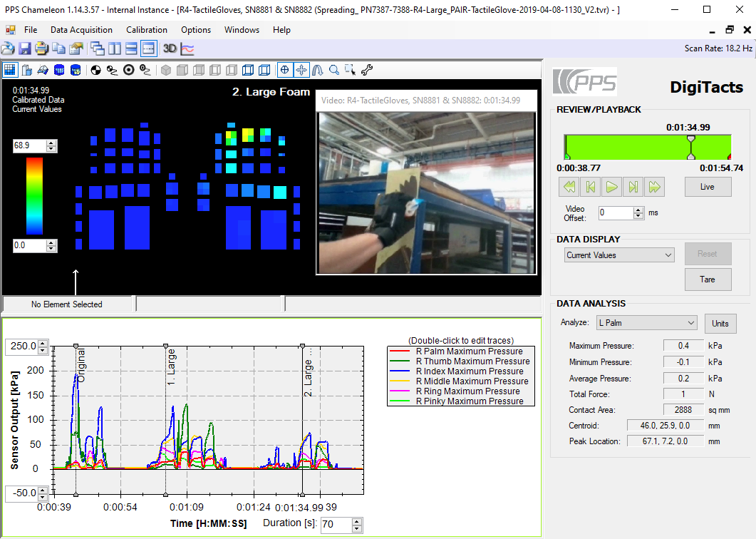The height and width of the screenshot is (539, 756).
Task: Click the Reset button
Action: coord(708,254)
